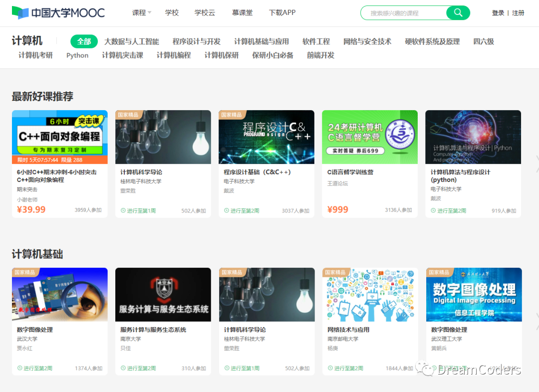Click the ¥999 price
This screenshot has width=539, height=392.
[x=338, y=209]
